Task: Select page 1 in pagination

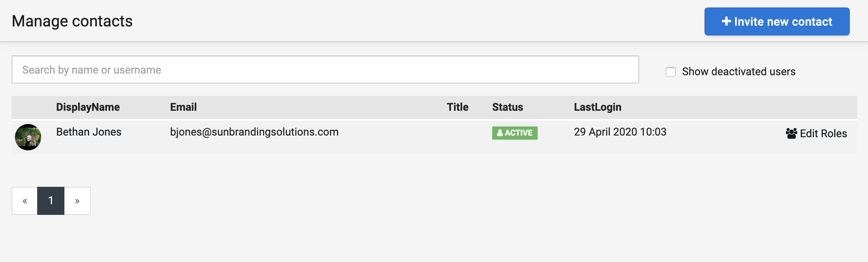Action: [x=51, y=201]
